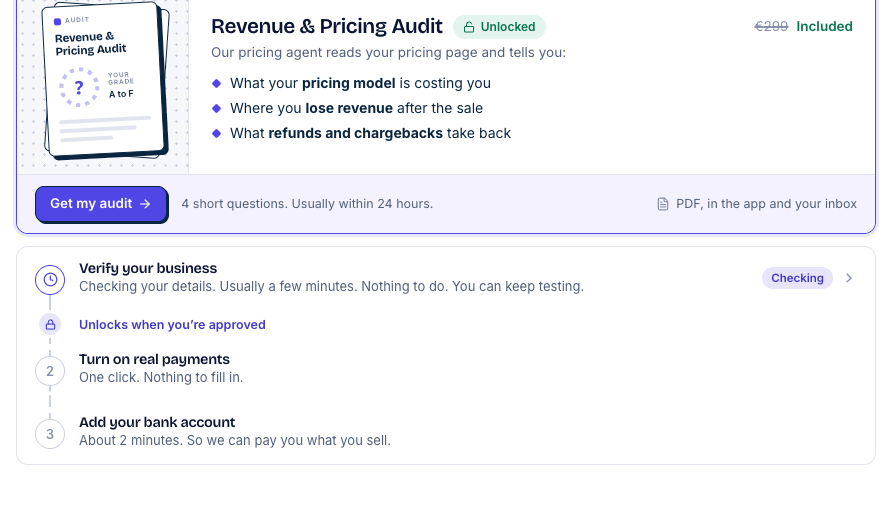Expand Verify your business with the chevron

pos(849,278)
